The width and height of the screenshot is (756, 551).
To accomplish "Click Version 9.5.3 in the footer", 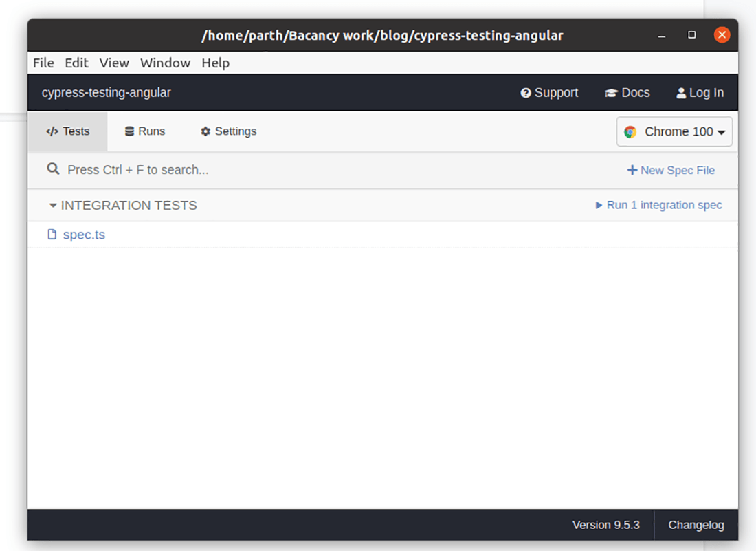I will coord(606,525).
